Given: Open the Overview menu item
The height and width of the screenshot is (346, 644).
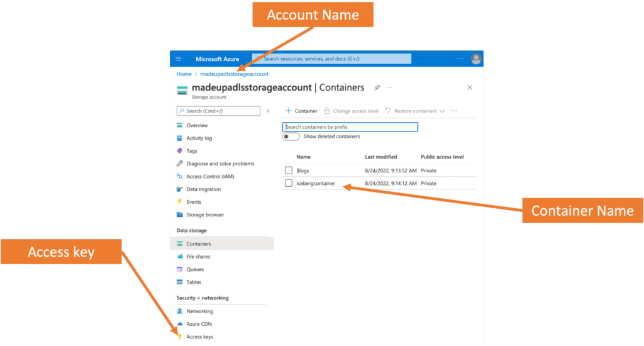Looking at the screenshot, I should coord(197,125).
